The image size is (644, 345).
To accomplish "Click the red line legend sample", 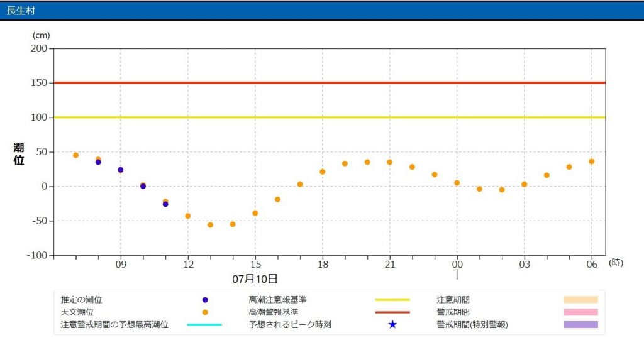I will tap(392, 312).
